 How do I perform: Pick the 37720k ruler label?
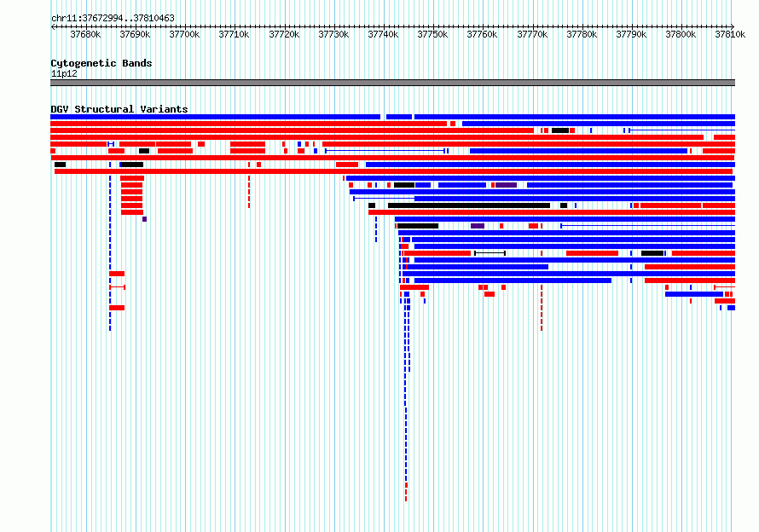coord(284,34)
